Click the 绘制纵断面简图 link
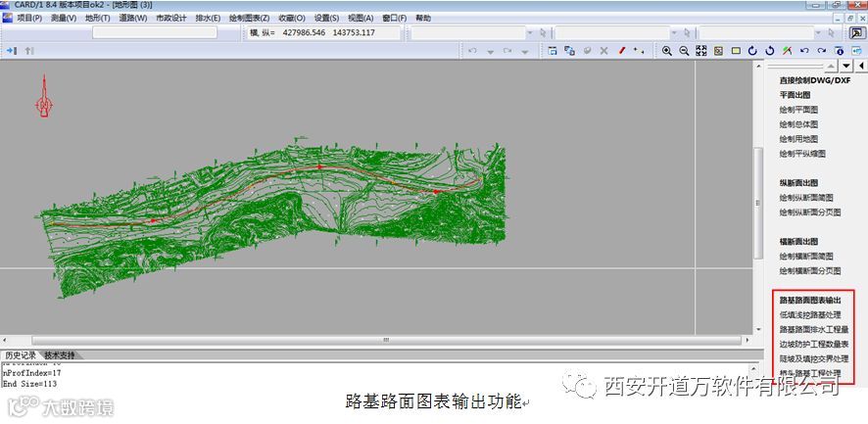 coord(806,197)
